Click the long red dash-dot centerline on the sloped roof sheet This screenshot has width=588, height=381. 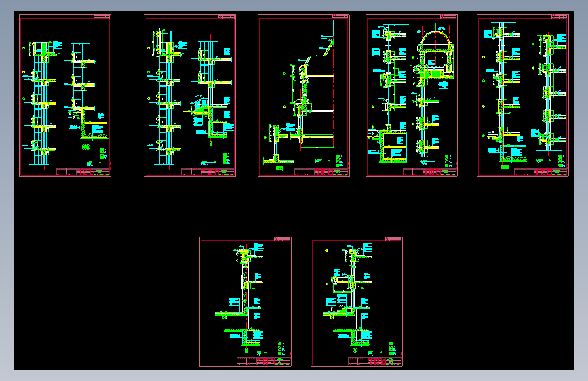pos(334,91)
